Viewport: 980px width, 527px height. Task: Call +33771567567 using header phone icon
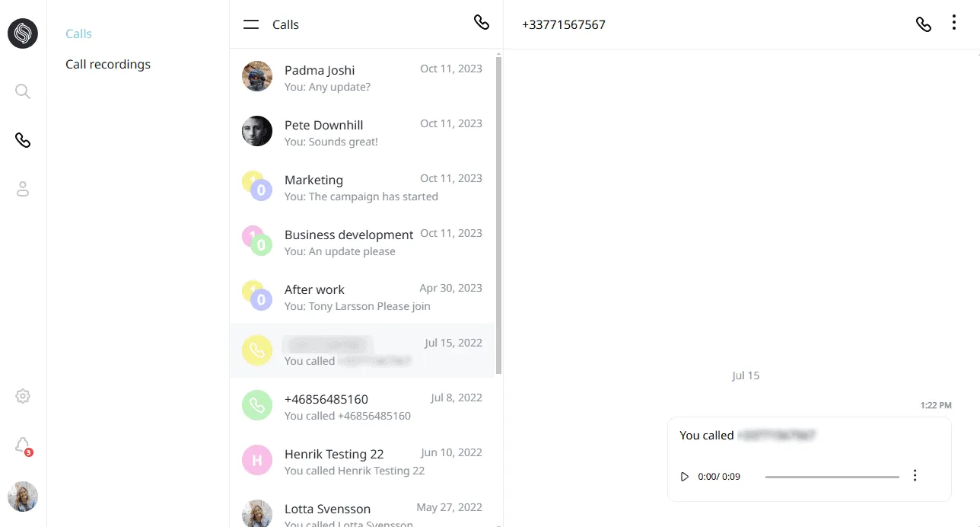point(923,24)
